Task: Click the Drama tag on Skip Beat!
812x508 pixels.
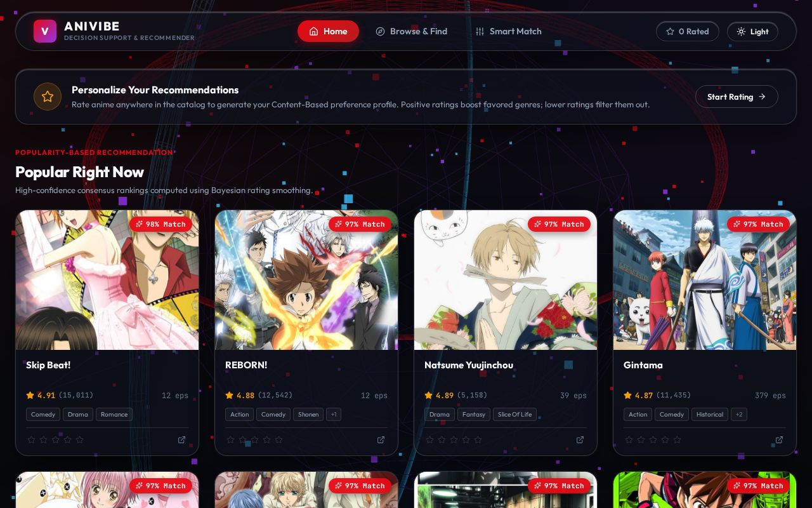Action: point(78,415)
